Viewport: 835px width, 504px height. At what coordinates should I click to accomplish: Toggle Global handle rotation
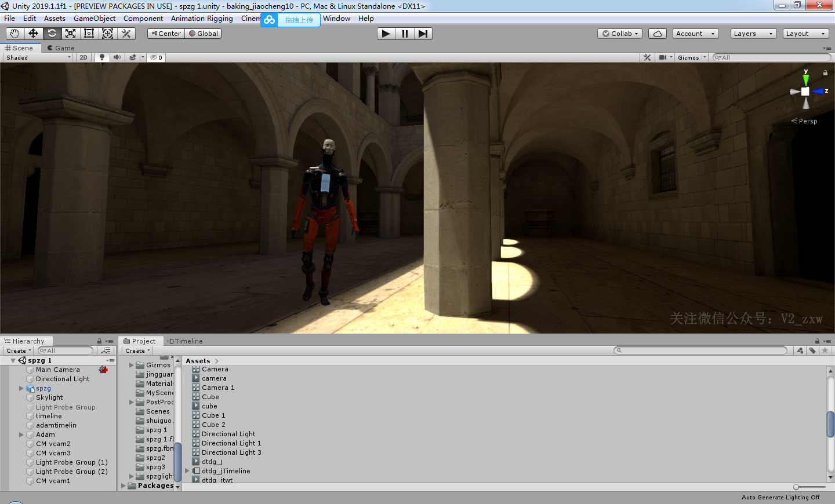tap(204, 34)
